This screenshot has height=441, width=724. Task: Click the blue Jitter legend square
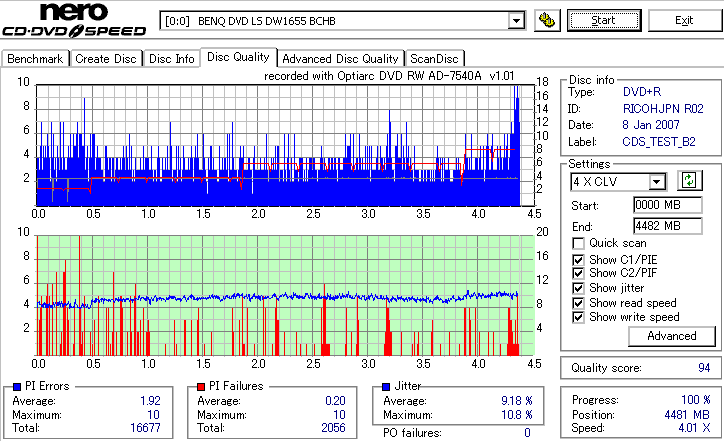[386, 387]
